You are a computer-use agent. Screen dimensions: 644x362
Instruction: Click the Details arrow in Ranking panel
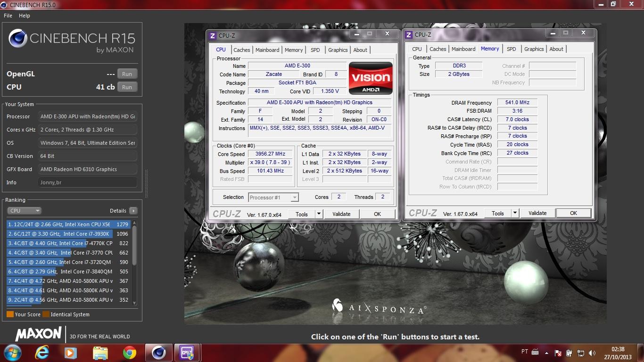coord(133,211)
